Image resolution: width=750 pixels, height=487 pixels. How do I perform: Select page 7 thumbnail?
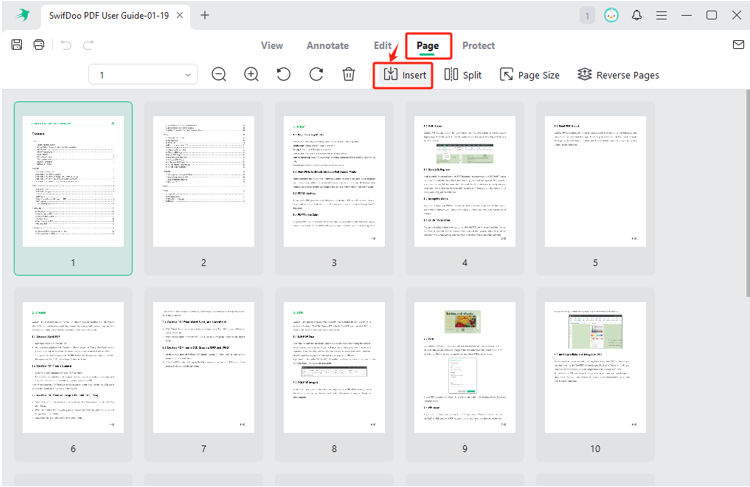click(204, 374)
